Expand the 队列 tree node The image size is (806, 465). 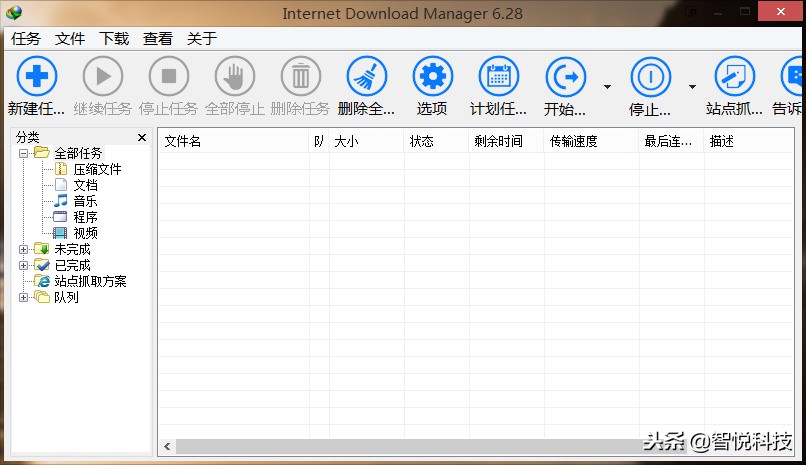pos(23,297)
